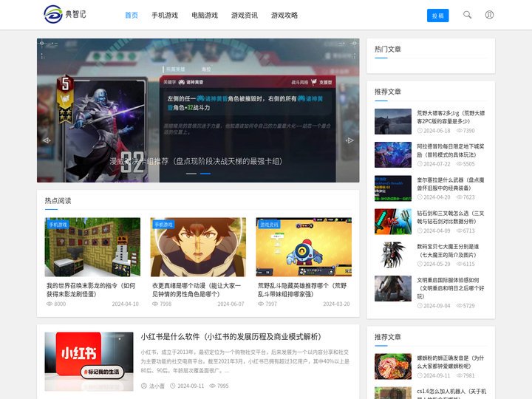532x399 pixels.
Task: Click the eye icon beside 7390
Action: pos(460,131)
